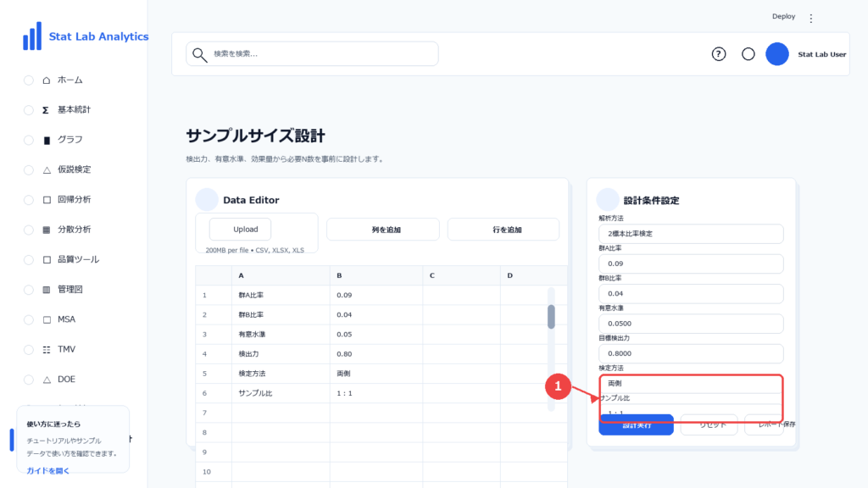Screen dimensions: 868x488
Task: Click cell 0.04 in 群B比率 row
Action: coord(376,315)
